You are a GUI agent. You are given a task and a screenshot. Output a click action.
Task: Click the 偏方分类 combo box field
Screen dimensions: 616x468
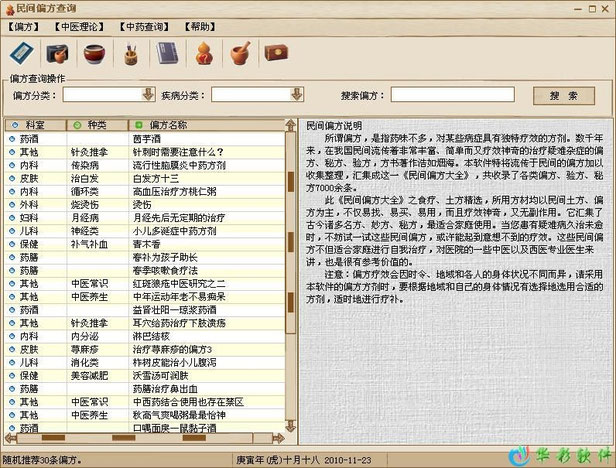[109, 94]
